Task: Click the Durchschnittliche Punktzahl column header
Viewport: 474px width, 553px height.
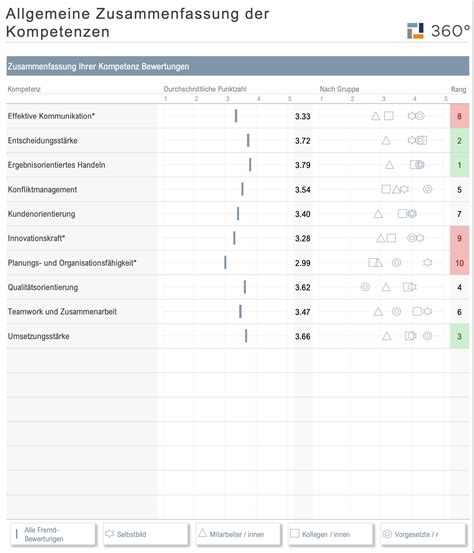Action: coord(205,89)
